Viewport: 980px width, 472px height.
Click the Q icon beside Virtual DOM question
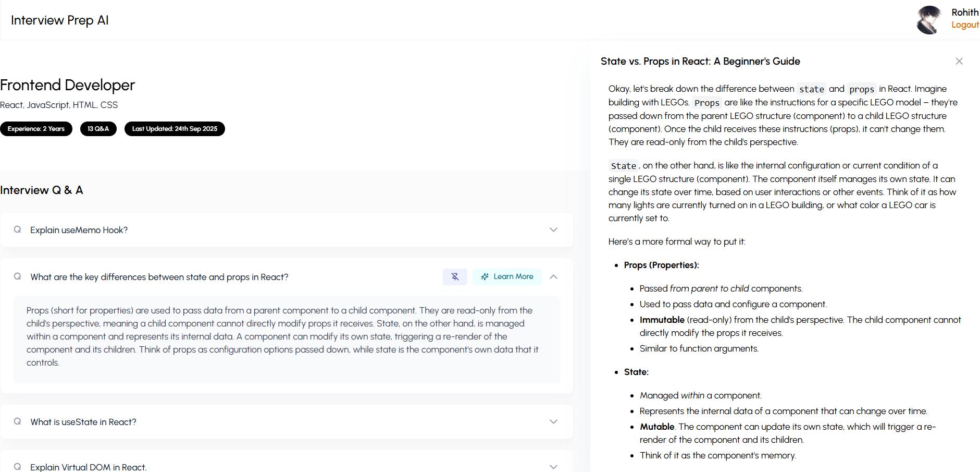pyautogui.click(x=18, y=467)
